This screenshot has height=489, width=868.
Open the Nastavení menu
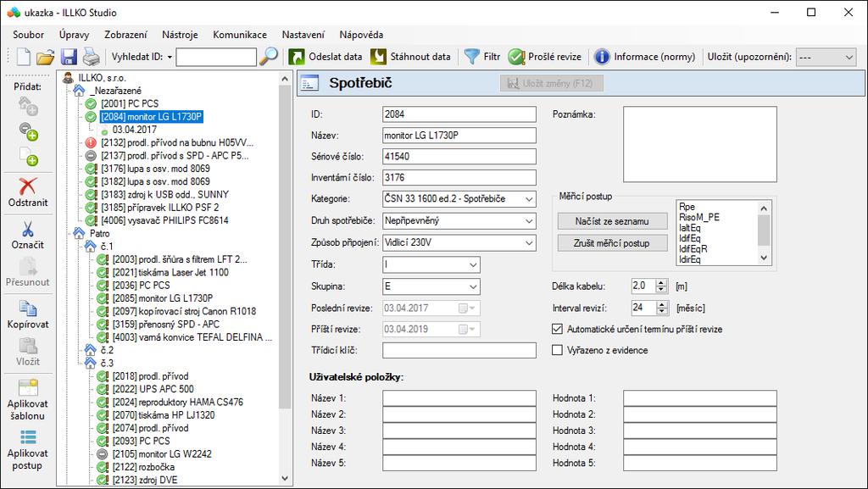pyautogui.click(x=303, y=34)
